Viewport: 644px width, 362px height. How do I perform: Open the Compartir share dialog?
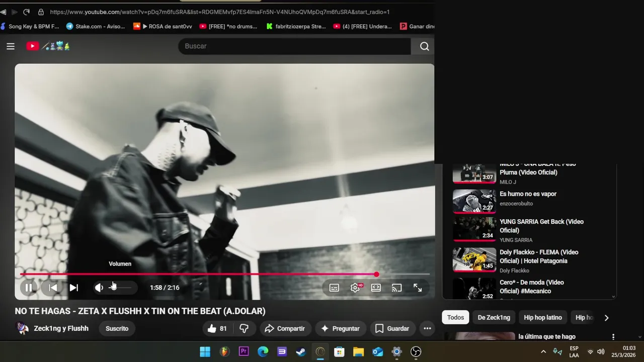[285, 328]
